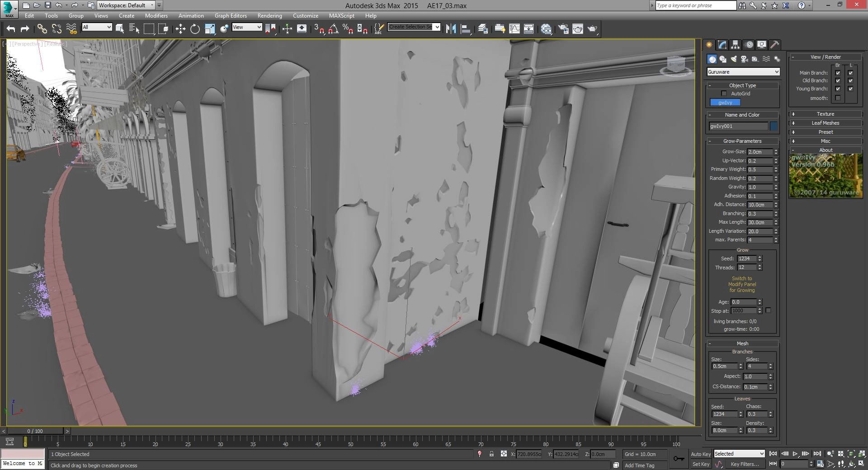Click the Set Keys key icon
The width and height of the screenshot is (868, 470).
point(679,459)
